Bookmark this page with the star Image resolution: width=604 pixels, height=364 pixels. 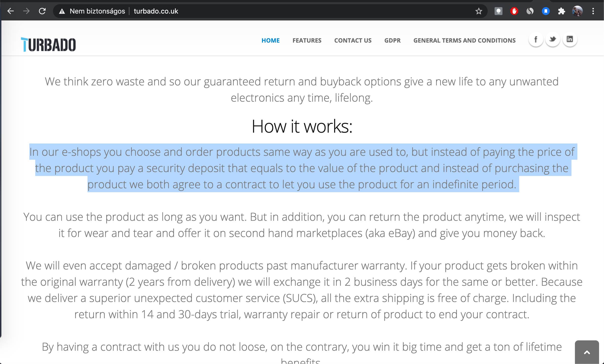479,11
